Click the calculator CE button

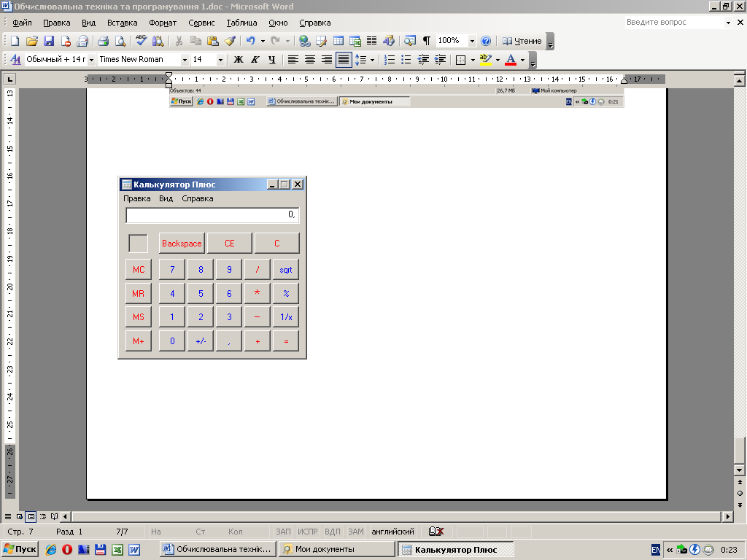[229, 244]
